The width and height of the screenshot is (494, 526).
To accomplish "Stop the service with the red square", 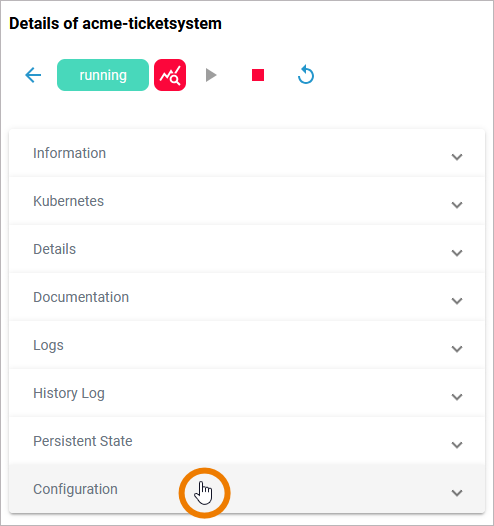I will [x=258, y=75].
